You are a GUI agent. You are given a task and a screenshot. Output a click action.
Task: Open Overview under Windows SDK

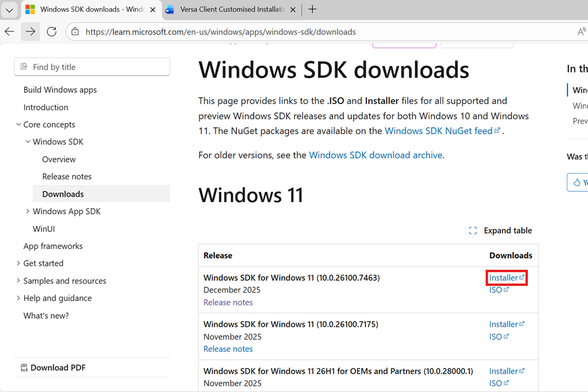[59, 160]
